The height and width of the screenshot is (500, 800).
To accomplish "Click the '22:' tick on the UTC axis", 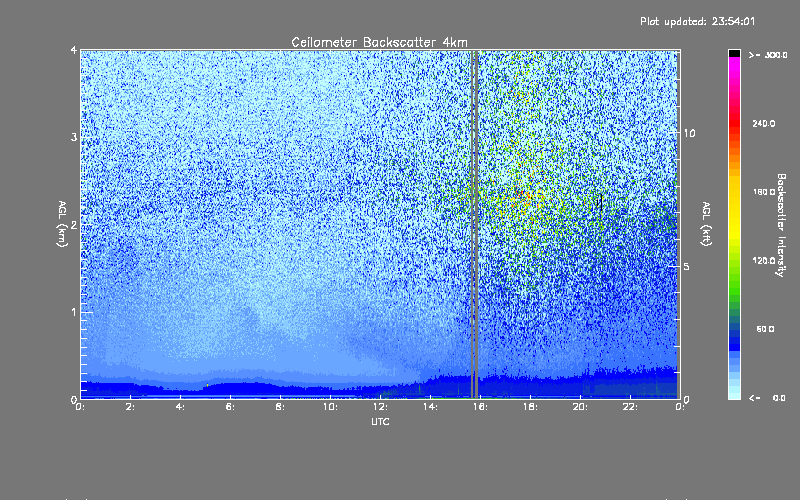I will pos(630,407).
